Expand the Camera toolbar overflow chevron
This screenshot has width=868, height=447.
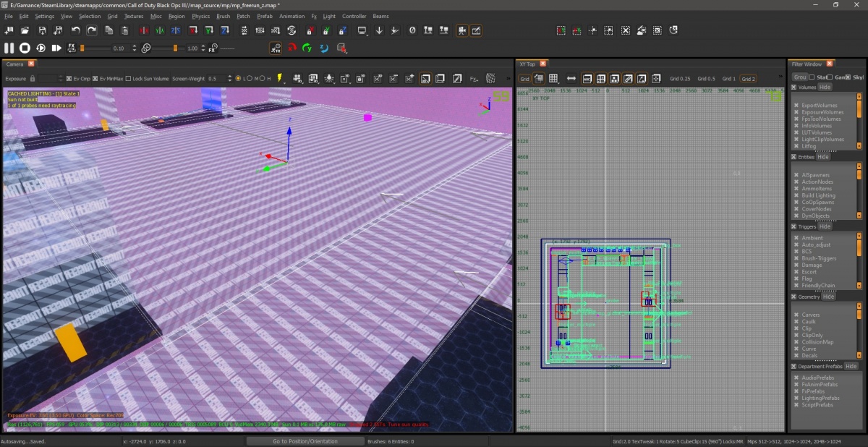click(509, 78)
